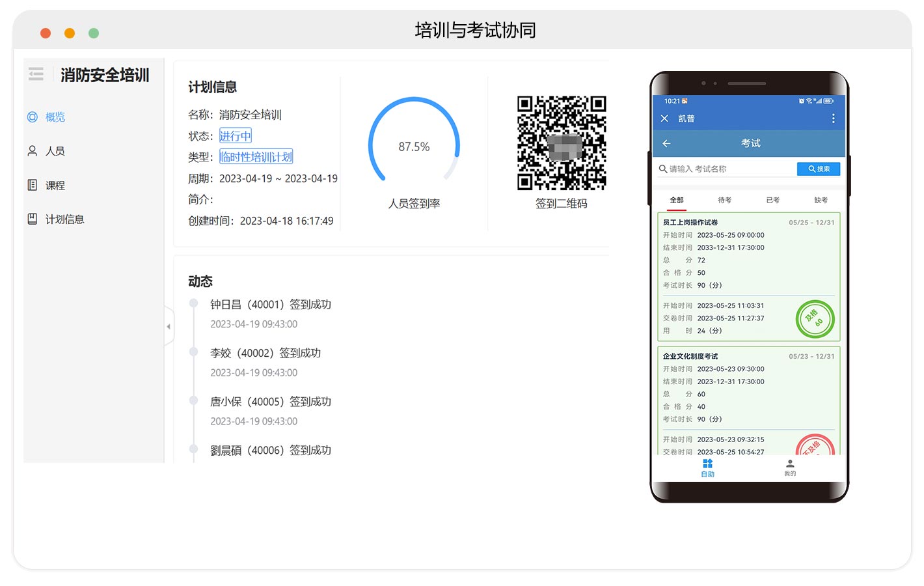Switch to phone 已考 tab
The image size is (924, 586).
point(772,200)
